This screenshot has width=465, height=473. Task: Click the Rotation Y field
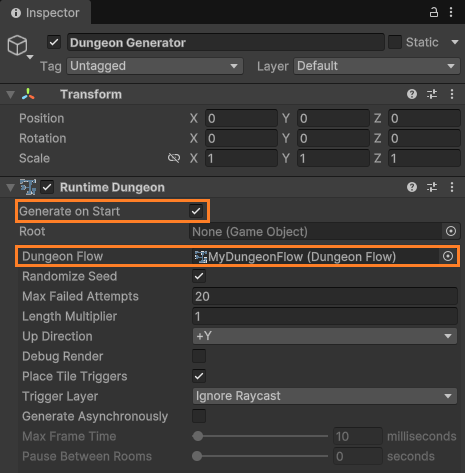coord(333,138)
